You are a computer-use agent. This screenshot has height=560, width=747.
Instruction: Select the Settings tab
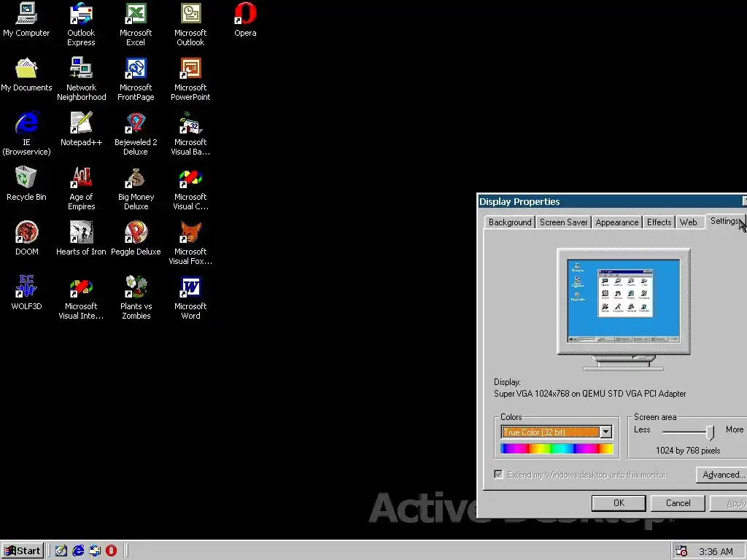pos(724,222)
